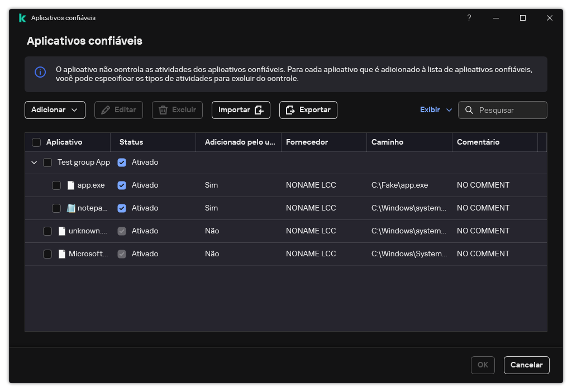
Task: Disable the Ativado toggle for app.exe
Action: pos(122,185)
